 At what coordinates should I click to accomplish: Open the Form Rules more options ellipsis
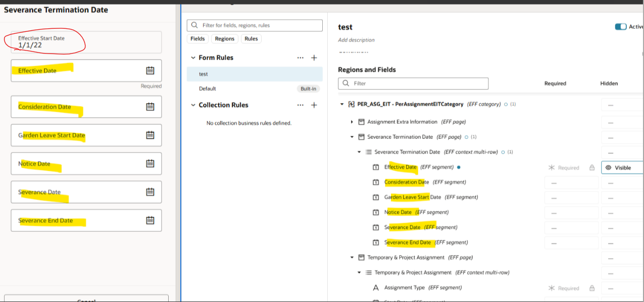click(x=301, y=58)
